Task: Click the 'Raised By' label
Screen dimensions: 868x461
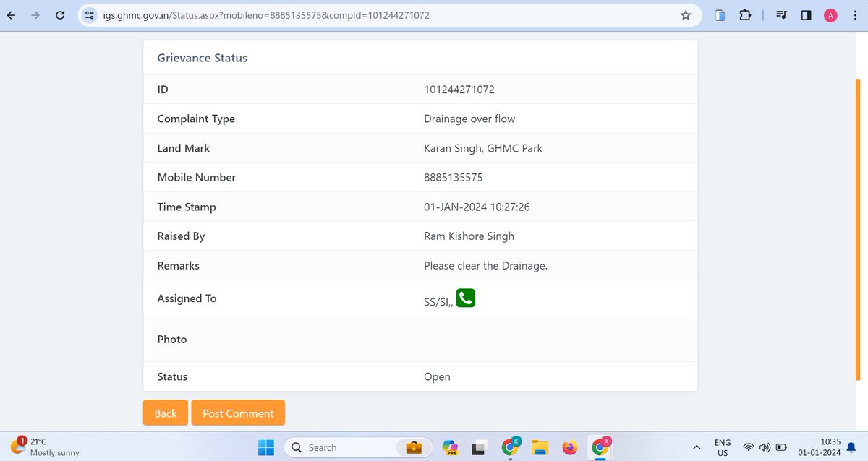Action: tap(181, 236)
